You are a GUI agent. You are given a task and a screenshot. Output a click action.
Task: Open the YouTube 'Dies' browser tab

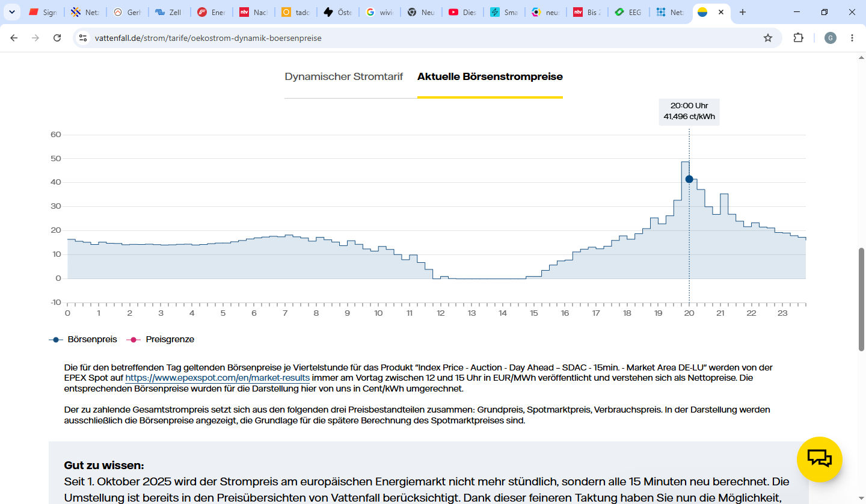463,12
